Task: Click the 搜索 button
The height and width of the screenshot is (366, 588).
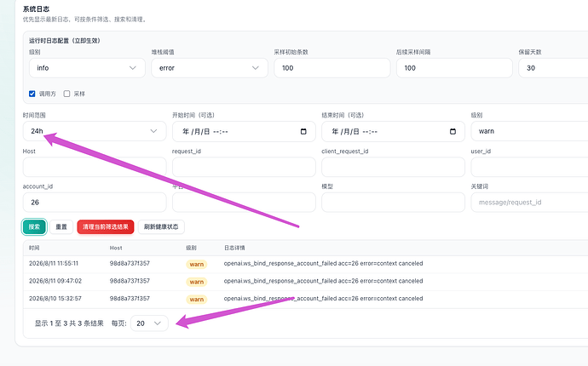Action: tap(34, 226)
